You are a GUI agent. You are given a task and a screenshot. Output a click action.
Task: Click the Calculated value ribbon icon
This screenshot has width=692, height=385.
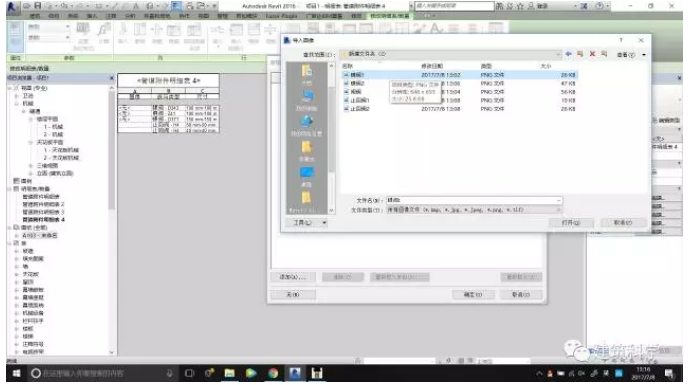tap(104, 34)
